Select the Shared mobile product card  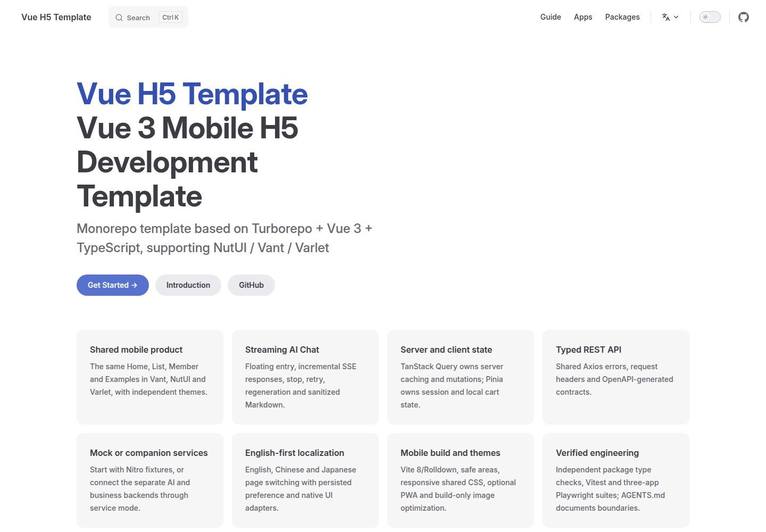point(150,377)
